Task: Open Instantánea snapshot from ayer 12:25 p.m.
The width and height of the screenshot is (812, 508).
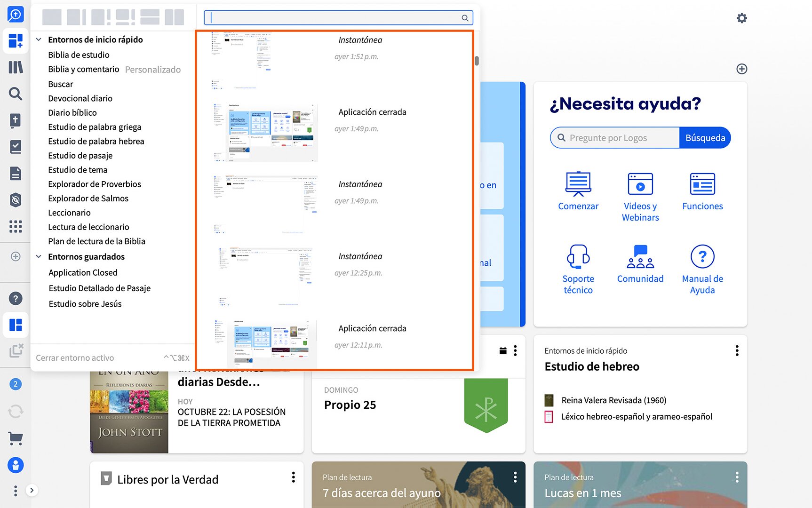Action: (335, 277)
